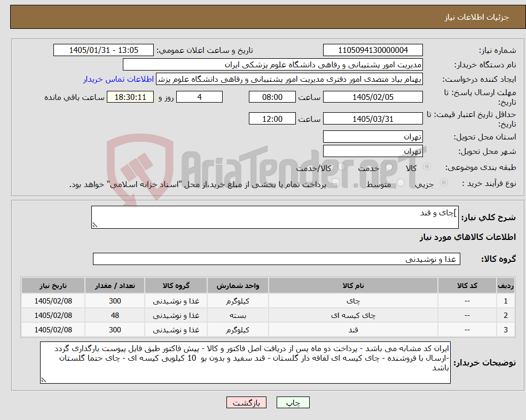Click the جزئیات اطلاعات نیاز header title
This screenshot has width=526, height=420.
click(477, 17)
